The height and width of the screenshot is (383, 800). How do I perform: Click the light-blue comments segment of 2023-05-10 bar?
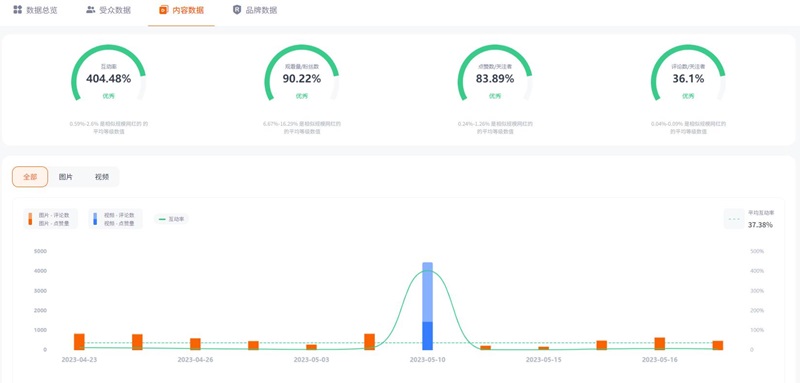428,292
